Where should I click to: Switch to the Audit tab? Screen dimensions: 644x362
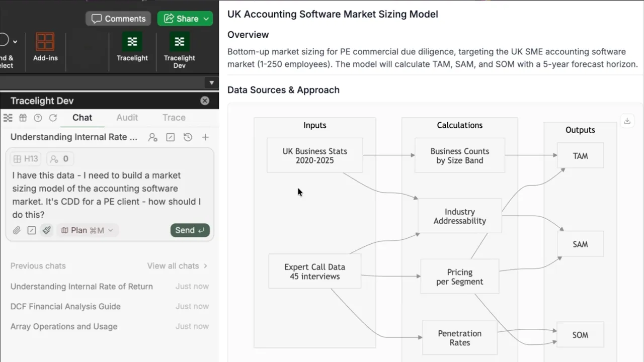127,118
